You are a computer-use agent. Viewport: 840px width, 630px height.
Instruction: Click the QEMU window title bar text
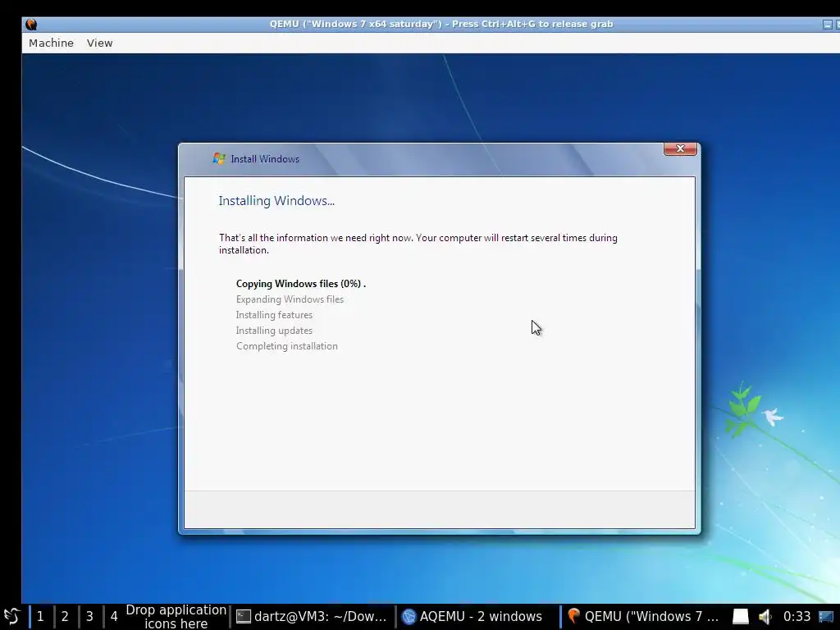(x=441, y=24)
